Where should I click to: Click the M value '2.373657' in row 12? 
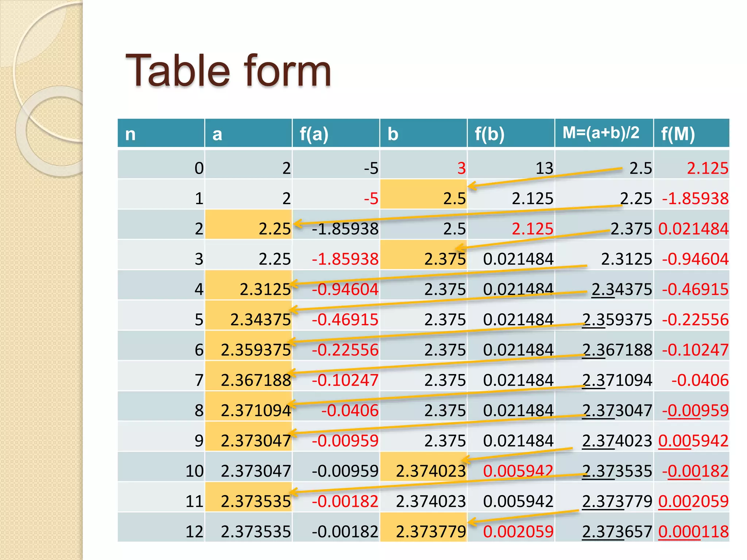pos(617,531)
